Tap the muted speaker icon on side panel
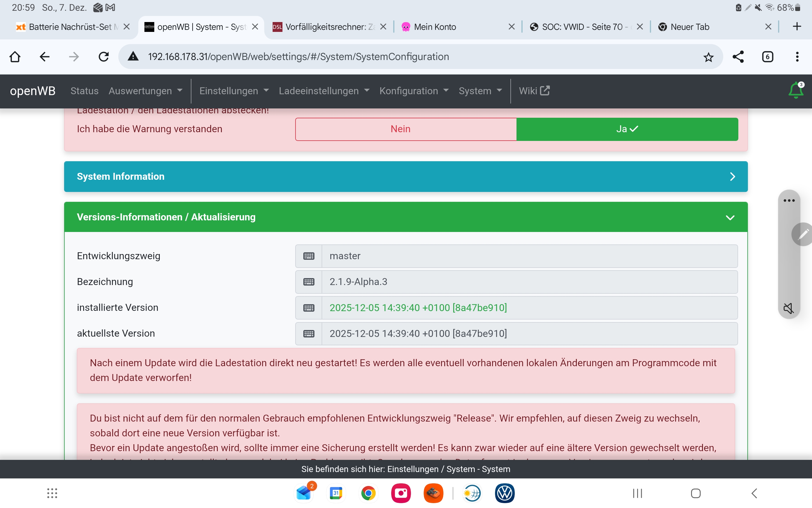 pyautogui.click(x=789, y=308)
